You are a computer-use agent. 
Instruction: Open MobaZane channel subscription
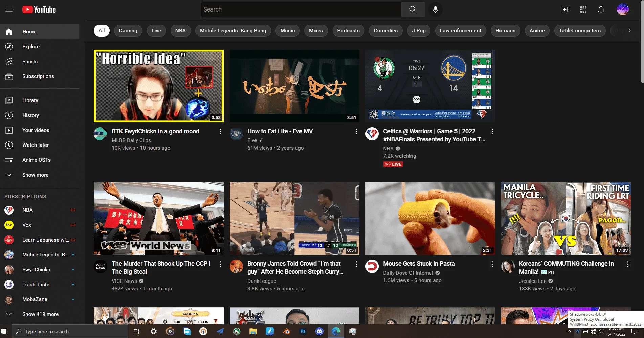pyautogui.click(x=40, y=299)
